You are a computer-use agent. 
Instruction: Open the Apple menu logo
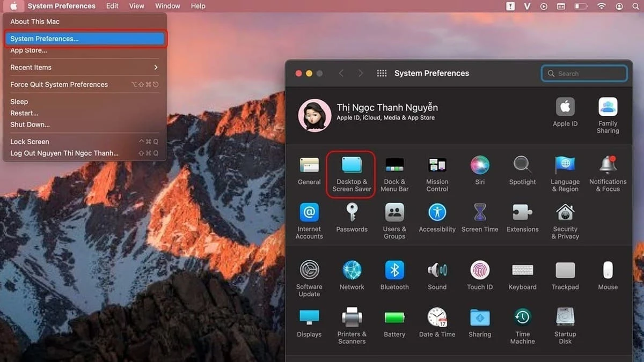[14, 6]
